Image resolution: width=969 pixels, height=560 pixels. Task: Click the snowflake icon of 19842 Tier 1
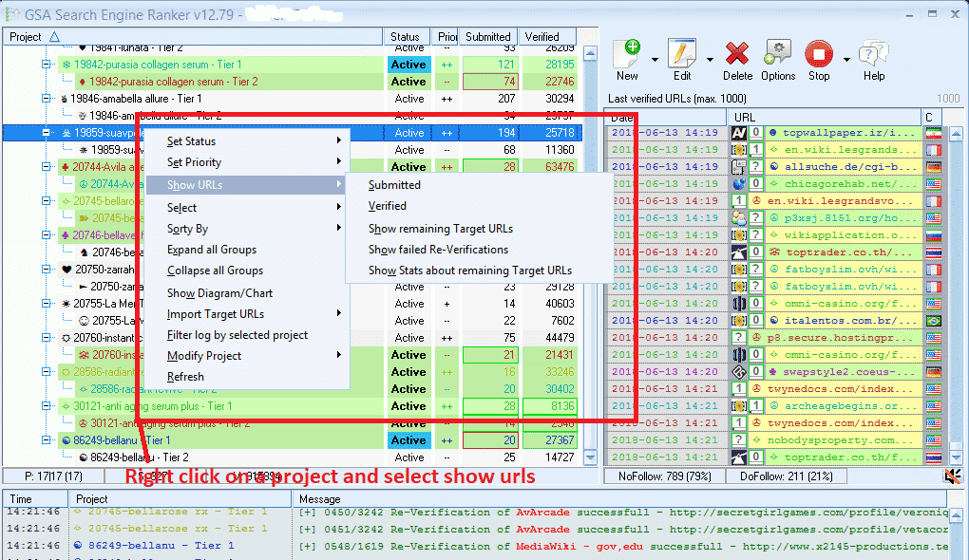tap(66, 65)
